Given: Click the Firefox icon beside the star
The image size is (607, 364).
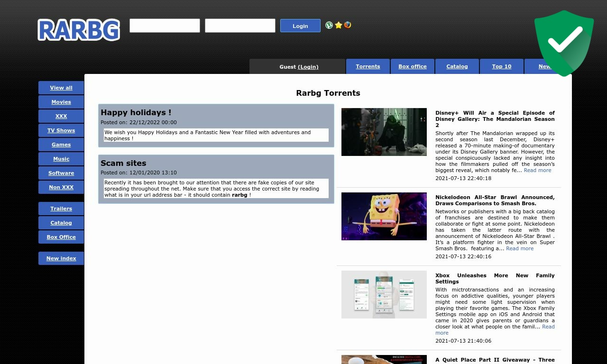Looking at the screenshot, I should [x=348, y=25].
